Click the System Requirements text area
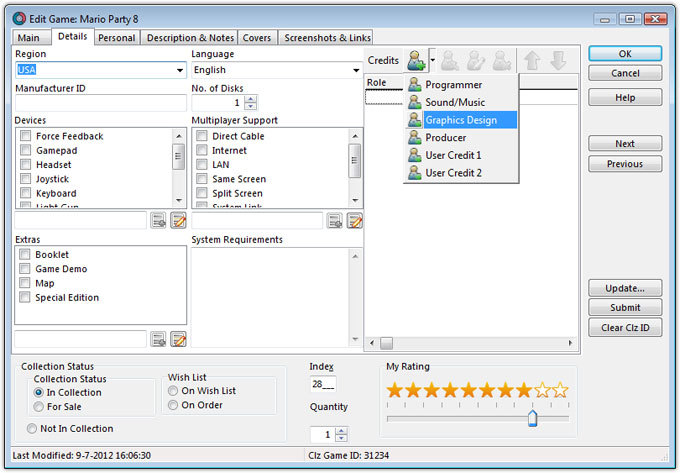Screen dimensions: 680x473 (270, 297)
